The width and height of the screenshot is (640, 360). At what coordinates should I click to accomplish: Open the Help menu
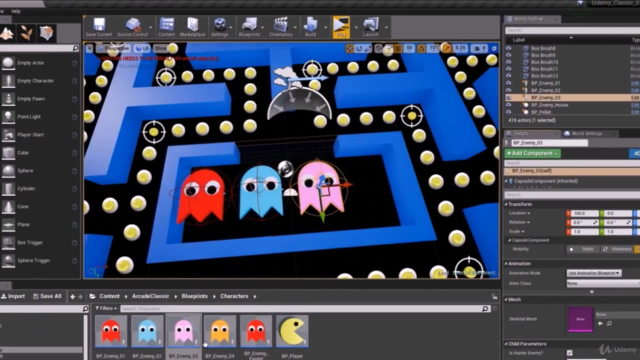(16, 11)
